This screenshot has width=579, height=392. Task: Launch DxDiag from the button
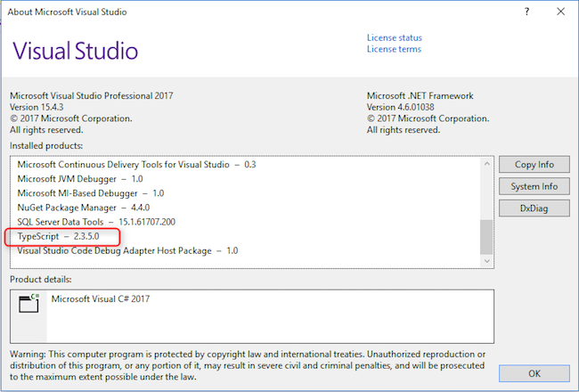pyautogui.click(x=534, y=208)
